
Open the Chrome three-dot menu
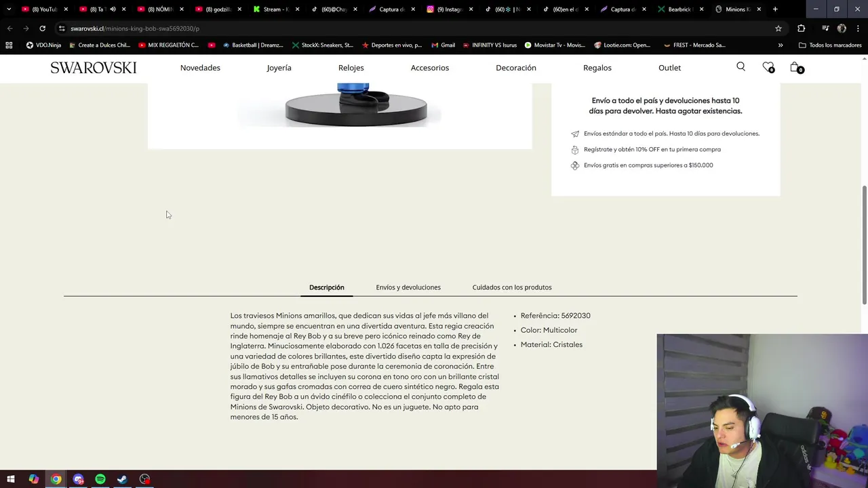tap(858, 28)
